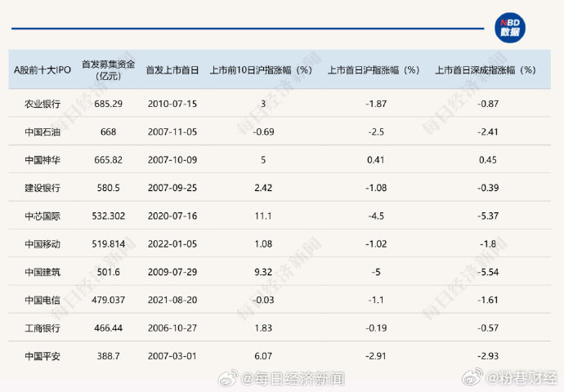Image resolution: width=564 pixels, height=392 pixels.
Task: Select the value 665.82
Action: click(108, 160)
